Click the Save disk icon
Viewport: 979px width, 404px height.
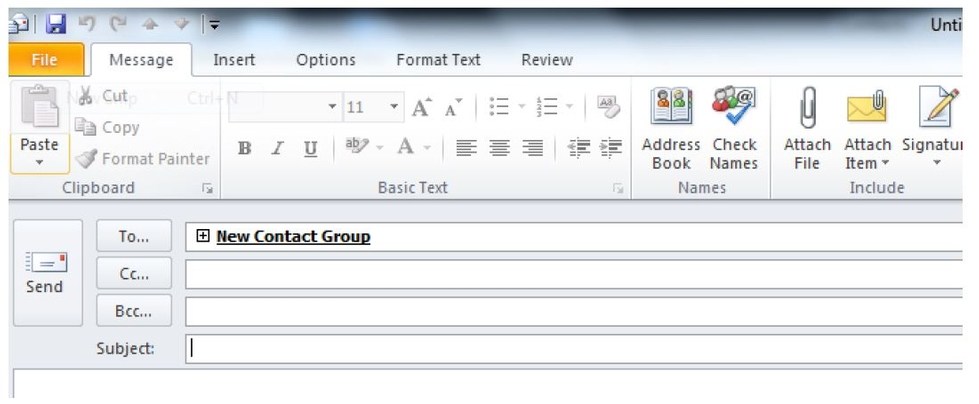coord(56,22)
